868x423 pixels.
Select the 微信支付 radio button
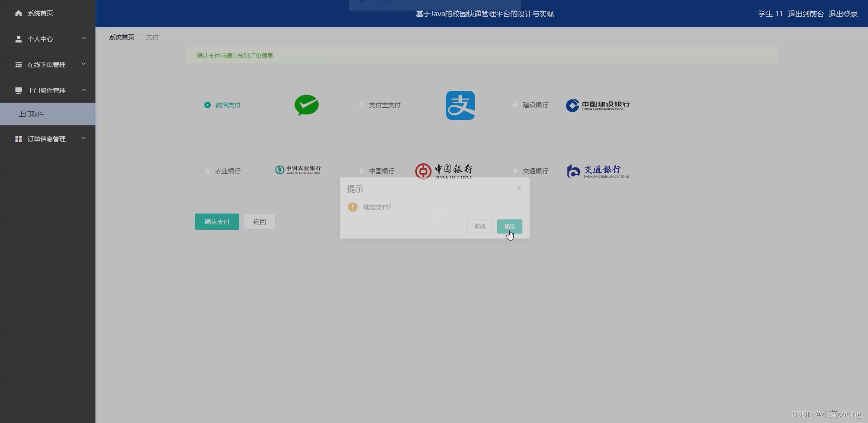208,105
